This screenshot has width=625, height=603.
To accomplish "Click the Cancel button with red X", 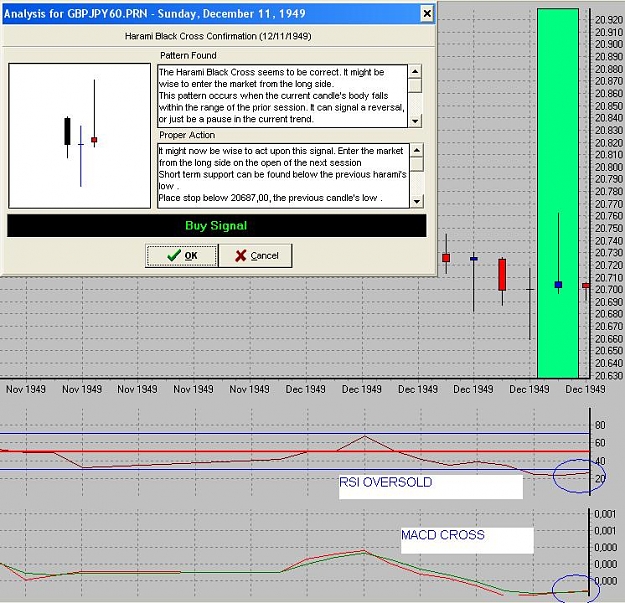I will click(x=256, y=255).
